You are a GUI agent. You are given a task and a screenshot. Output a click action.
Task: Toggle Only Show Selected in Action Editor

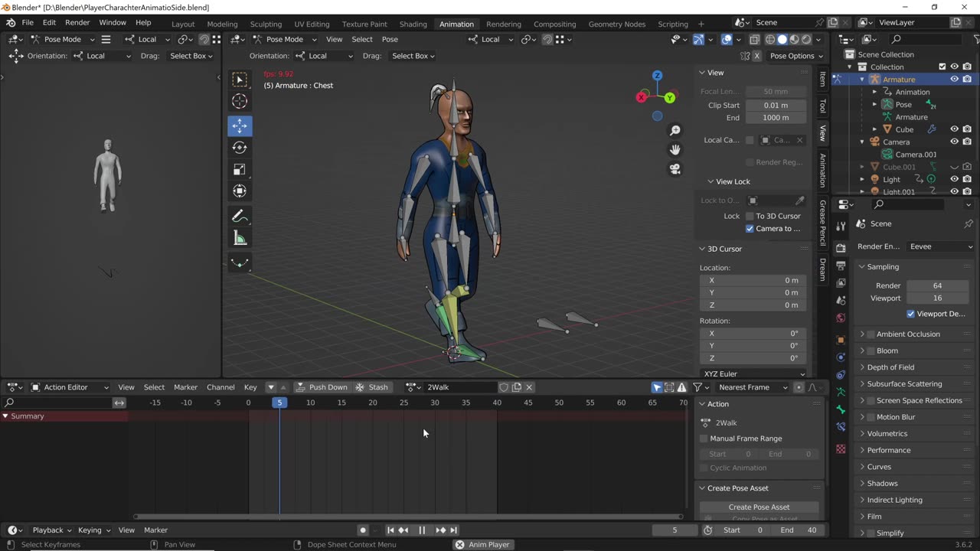[x=657, y=387]
